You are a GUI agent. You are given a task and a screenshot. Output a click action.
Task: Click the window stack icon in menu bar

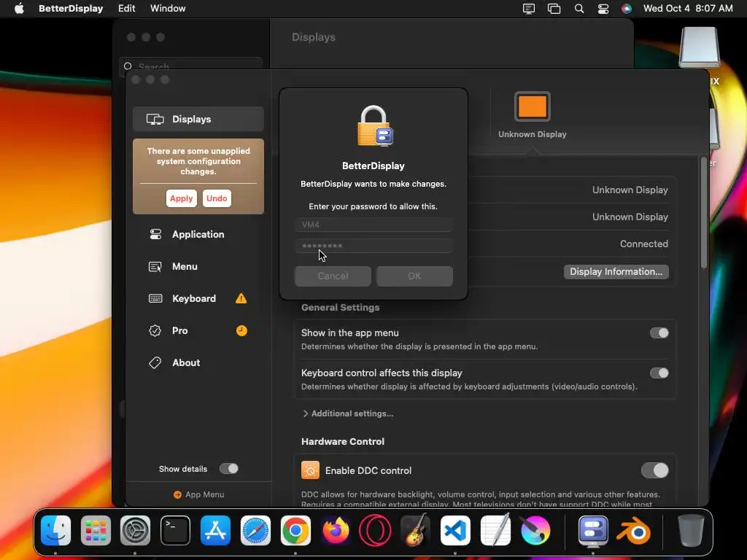(x=554, y=9)
